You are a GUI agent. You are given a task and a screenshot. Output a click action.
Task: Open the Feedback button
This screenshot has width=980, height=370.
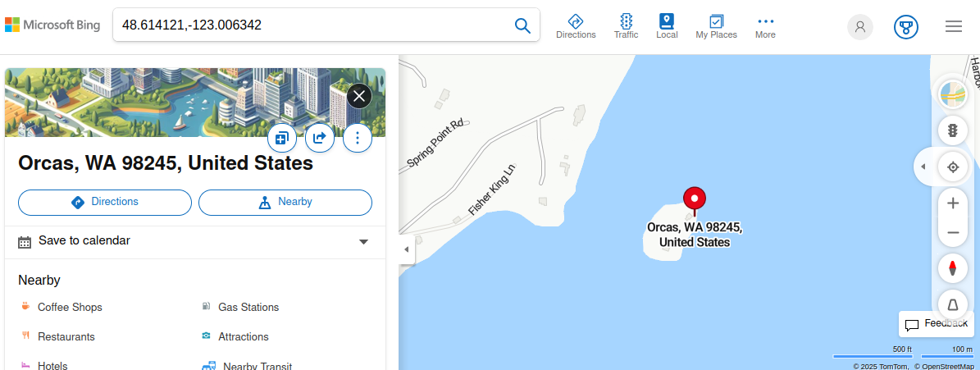click(x=937, y=324)
